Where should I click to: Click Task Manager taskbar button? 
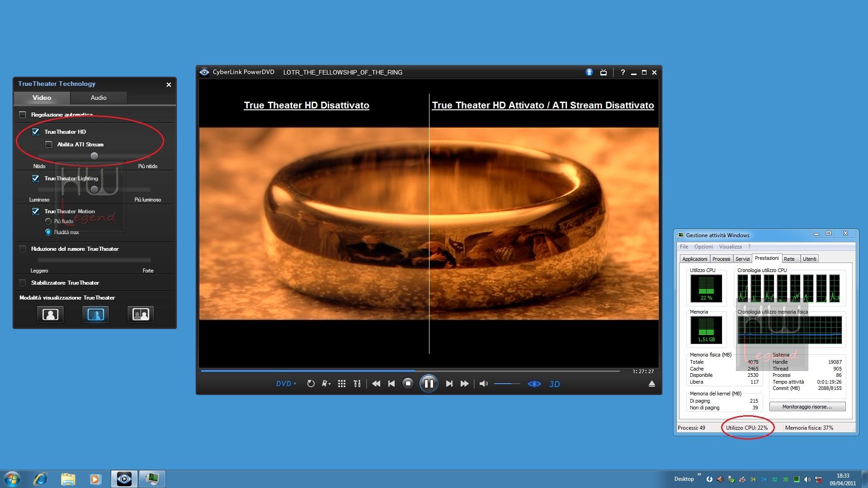point(152,479)
